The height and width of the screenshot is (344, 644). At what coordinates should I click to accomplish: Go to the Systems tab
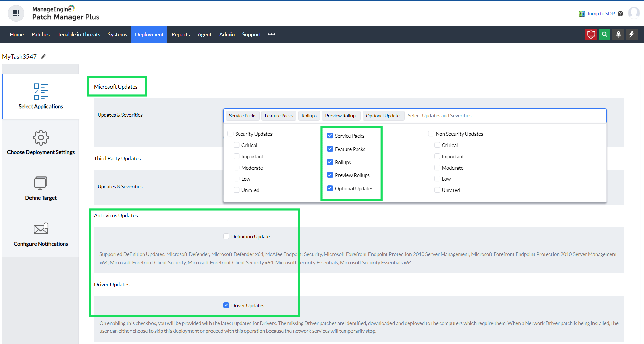(117, 34)
